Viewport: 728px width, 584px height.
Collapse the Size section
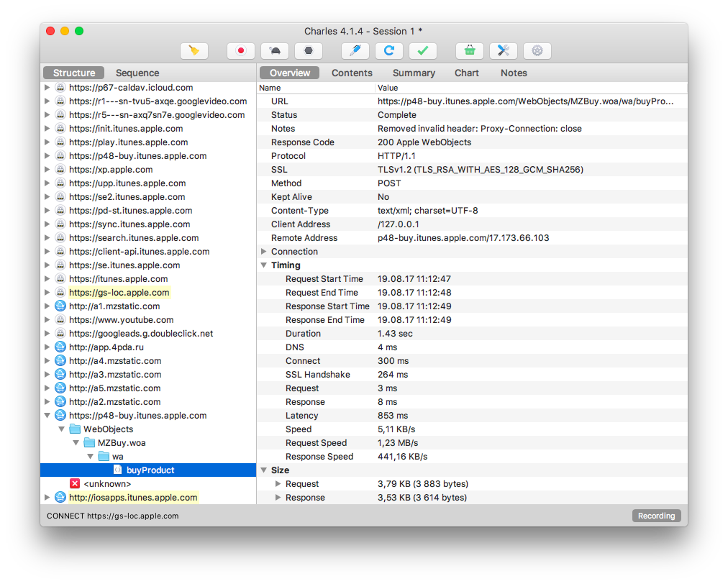pos(264,470)
